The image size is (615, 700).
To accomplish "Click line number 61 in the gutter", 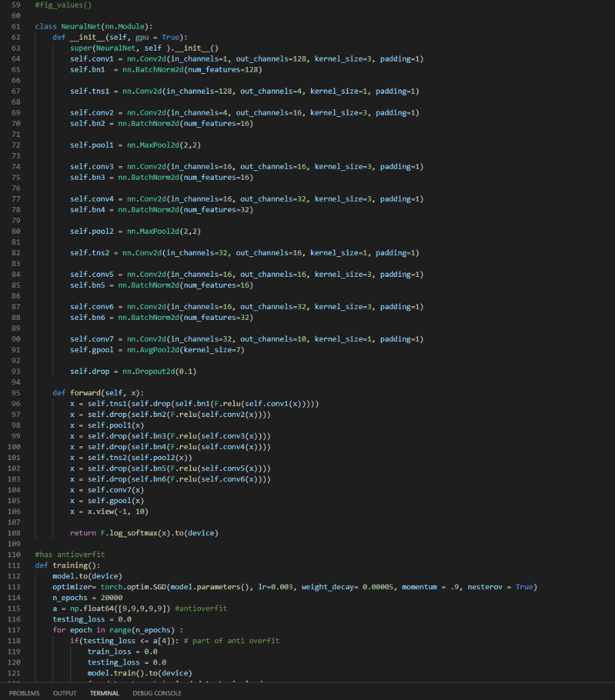I will [x=16, y=27].
